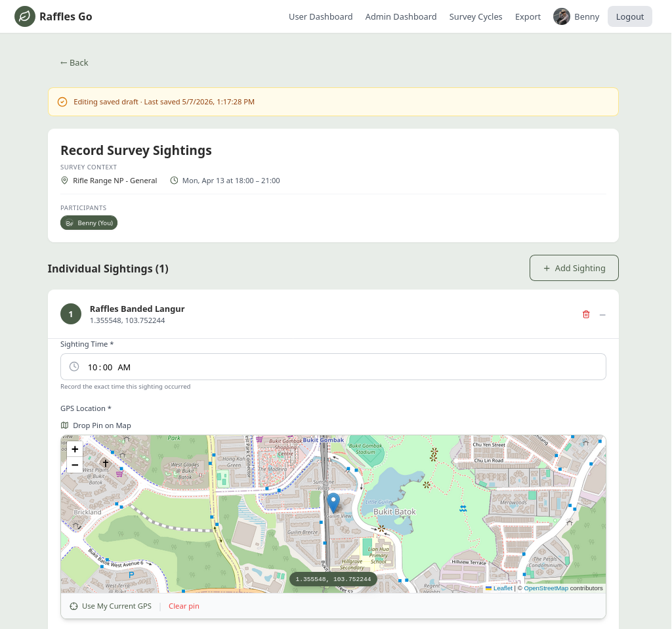Click the Editing saved draft banner text
Viewport: 672px width, 629px height.
click(163, 102)
